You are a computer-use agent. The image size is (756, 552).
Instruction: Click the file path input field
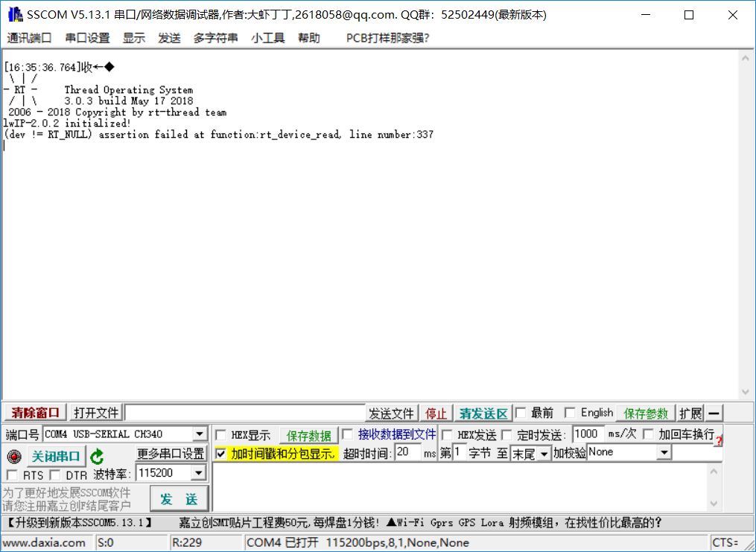pyautogui.click(x=245, y=413)
